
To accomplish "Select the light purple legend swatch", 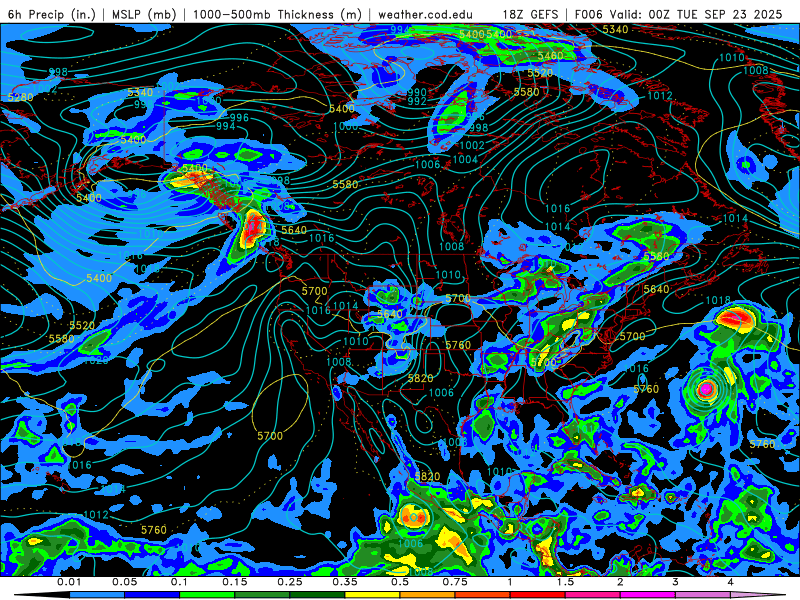I will pos(703,595).
